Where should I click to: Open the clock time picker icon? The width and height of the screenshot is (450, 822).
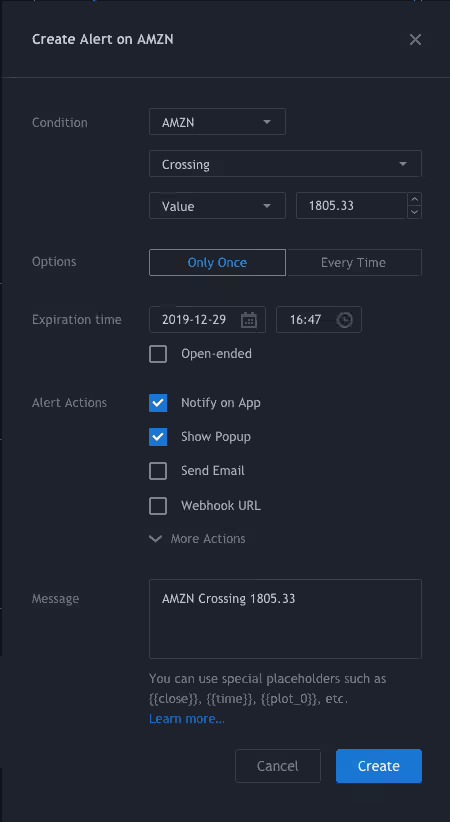344,320
